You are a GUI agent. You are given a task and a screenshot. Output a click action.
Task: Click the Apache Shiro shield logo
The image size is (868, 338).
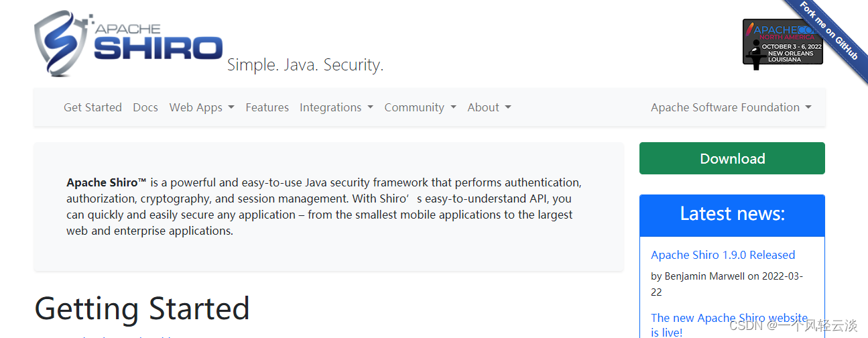(x=58, y=43)
